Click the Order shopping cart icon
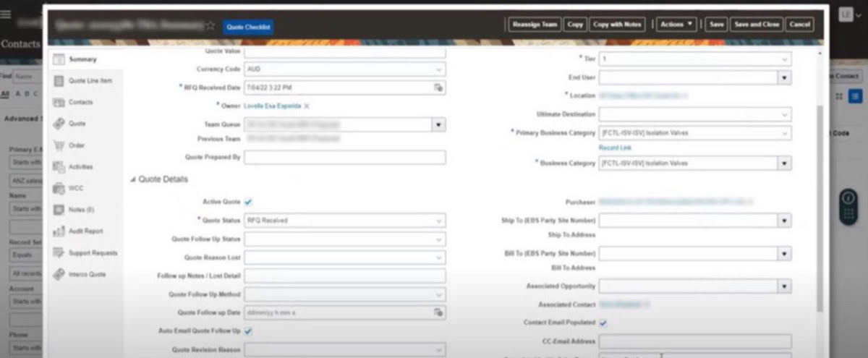Screen dimensions: 868x358 pyautogui.click(x=59, y=145)
